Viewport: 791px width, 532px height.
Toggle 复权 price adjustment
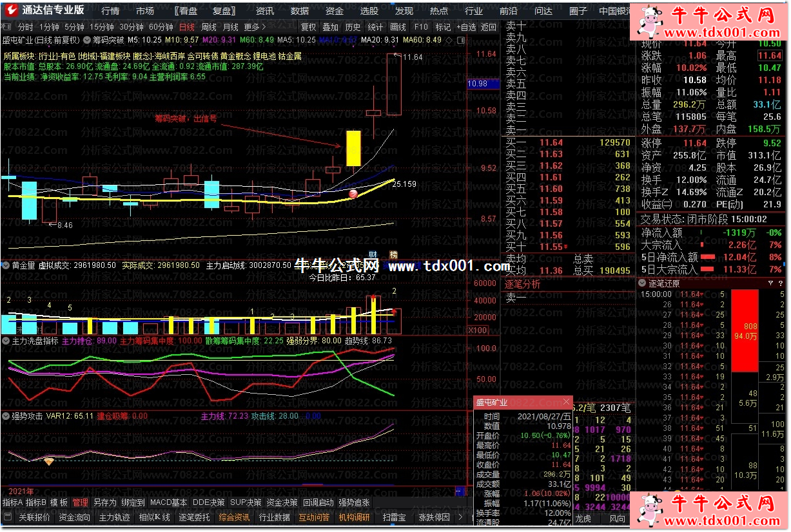pyautogui.click(x=309, y=27)
